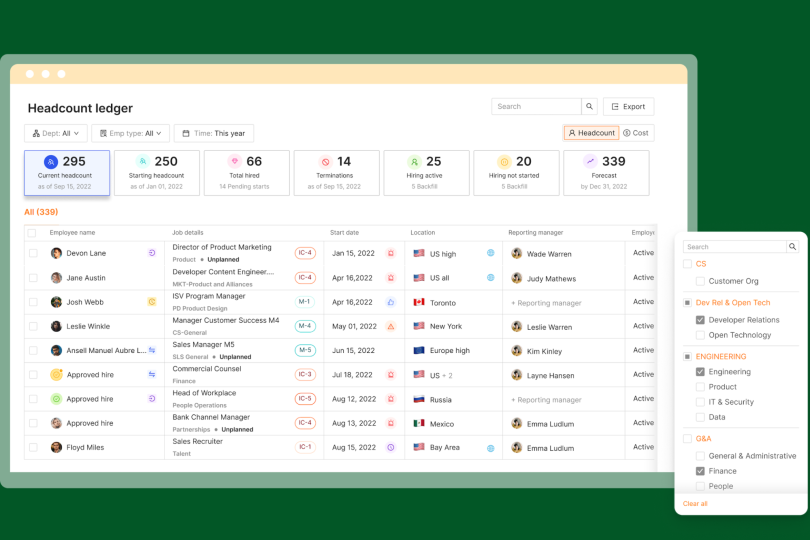Uncheck the Engineering sub-department checkbox

pos(700,372)
